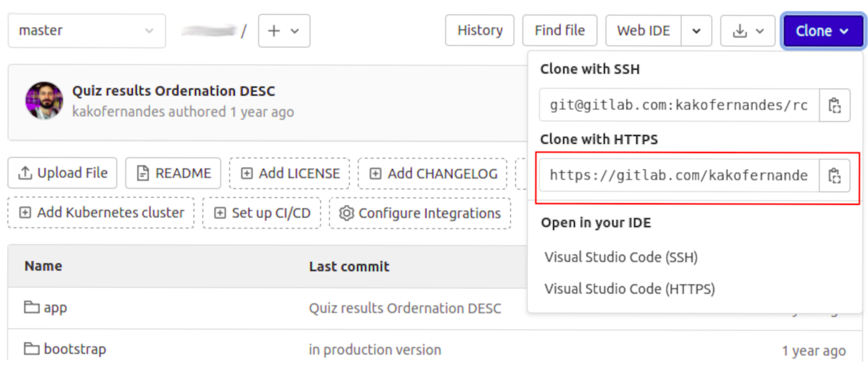Viewport: 868px width, 378px height.
Task: Click the HTTPS clone URL text field
Action: coord(679,176)
